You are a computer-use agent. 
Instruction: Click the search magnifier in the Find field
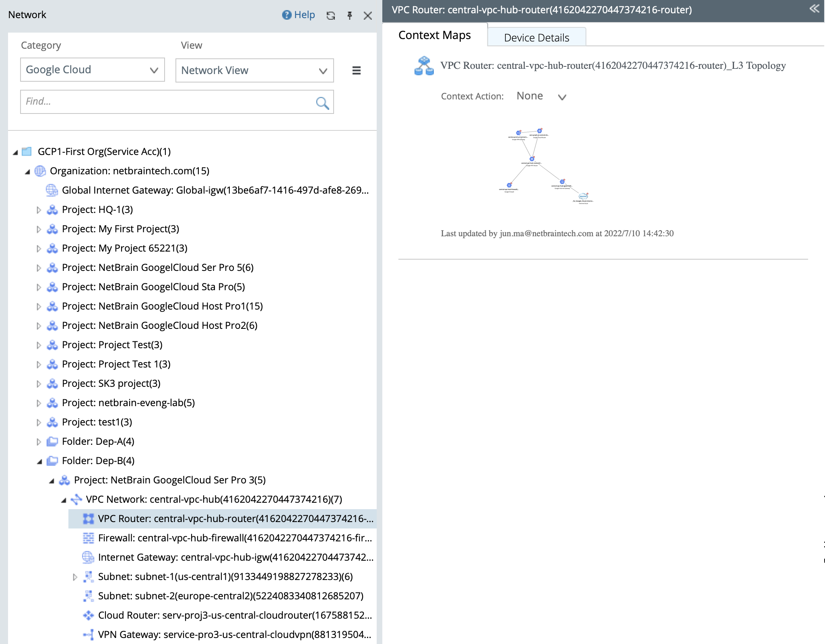[x=322, y=103]
